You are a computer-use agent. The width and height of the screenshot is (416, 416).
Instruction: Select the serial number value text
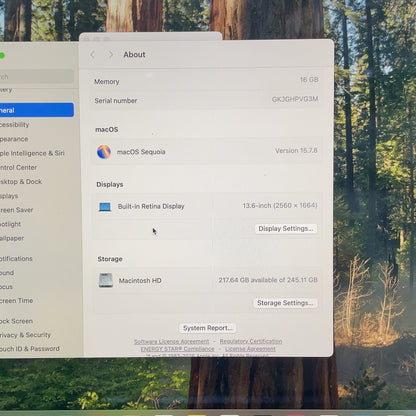click(295, 99)
